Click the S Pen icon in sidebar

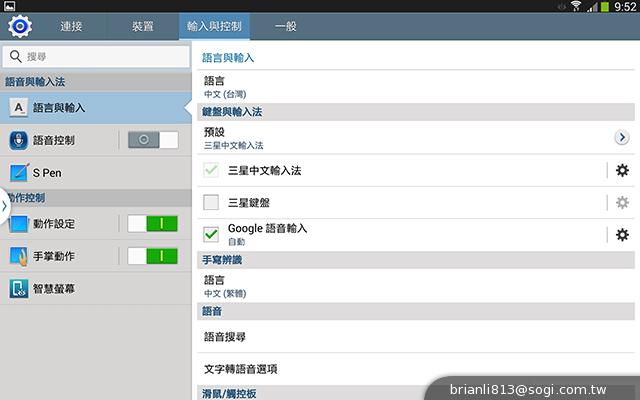(x=19, y=172)
